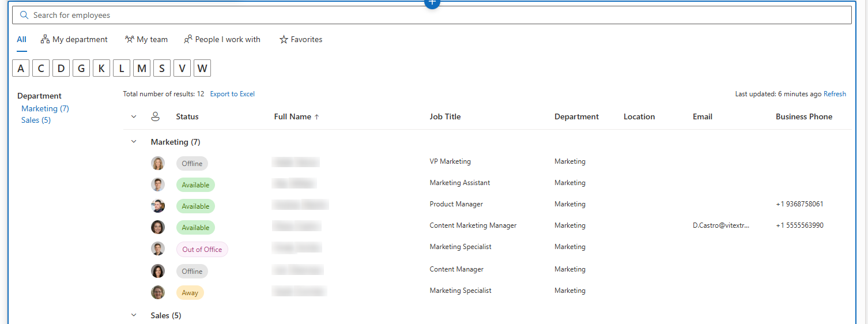Filter names by letter W
Screen dimensions: 868x324
tap(202, 69)
